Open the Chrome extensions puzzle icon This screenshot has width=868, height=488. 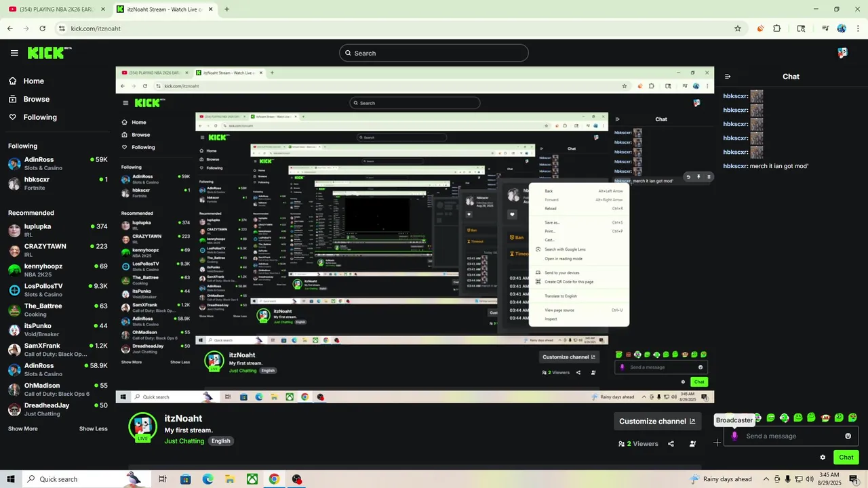(777, 28)
